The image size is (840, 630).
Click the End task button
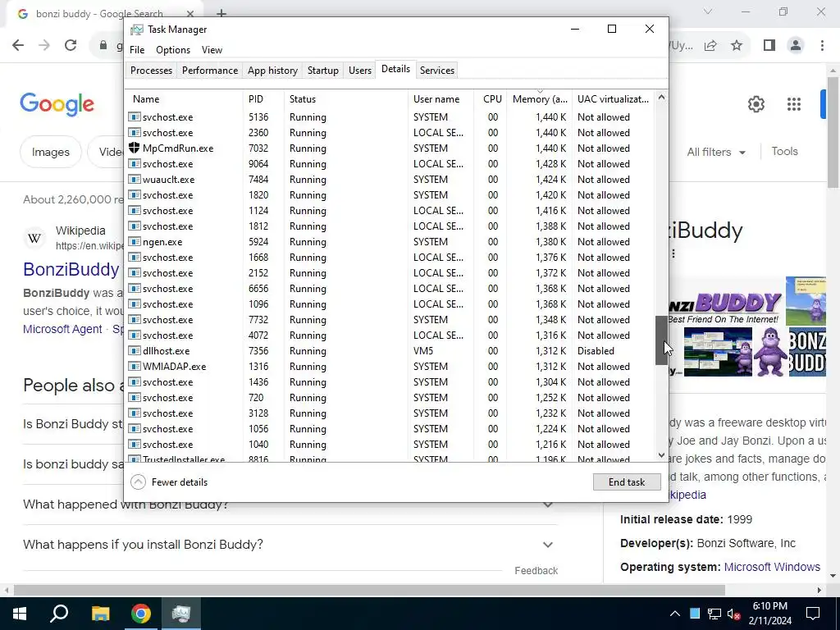click(626, 482)
